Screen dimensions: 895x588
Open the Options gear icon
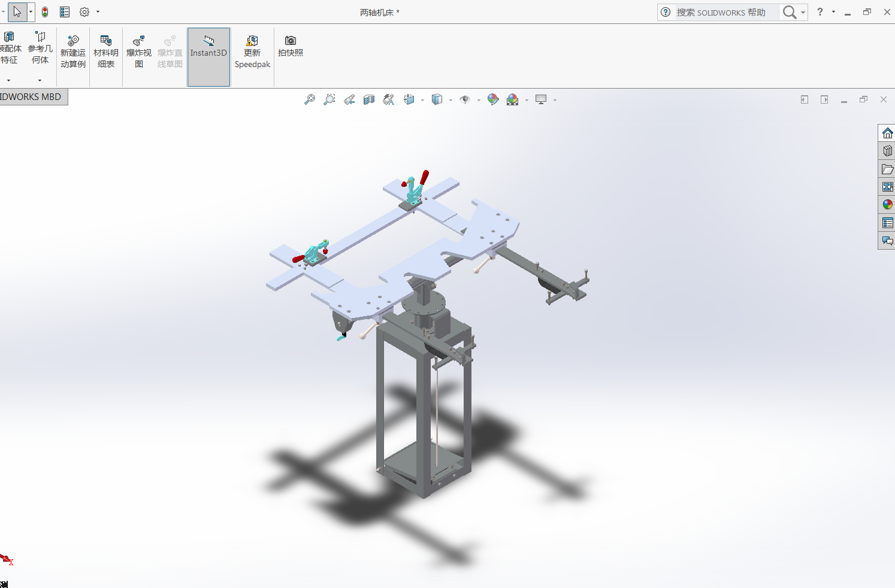point(84,12)
